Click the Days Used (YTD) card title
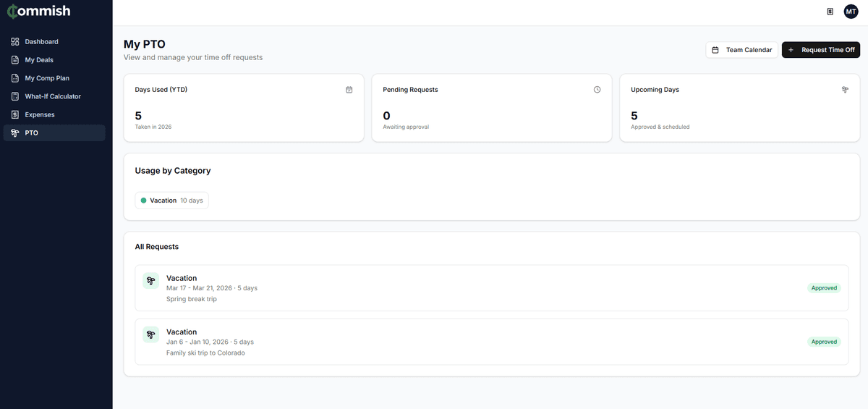This screenshot has height=409, width=868. click(161, 90)
